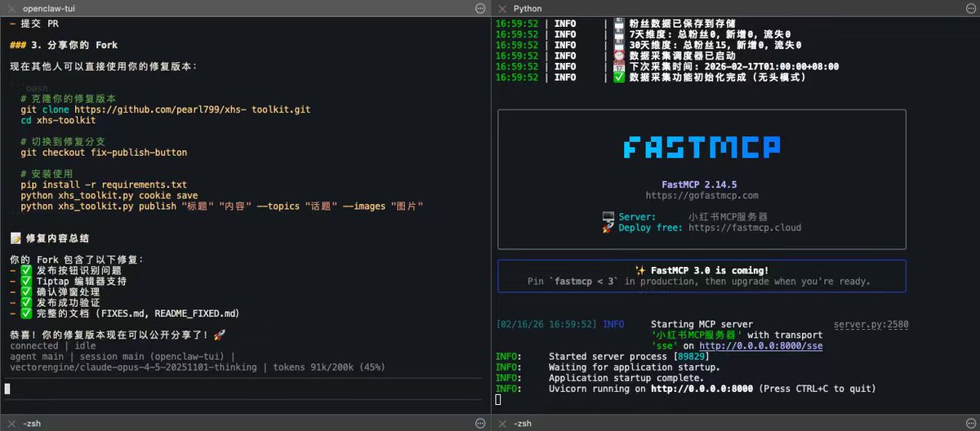Select the openclaw-tui pane title

tap(50, 8)
